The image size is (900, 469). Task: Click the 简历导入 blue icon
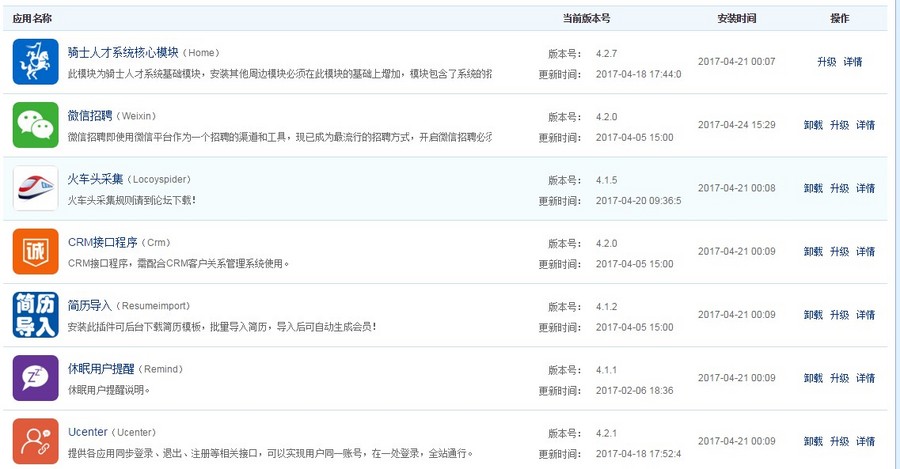36,315
